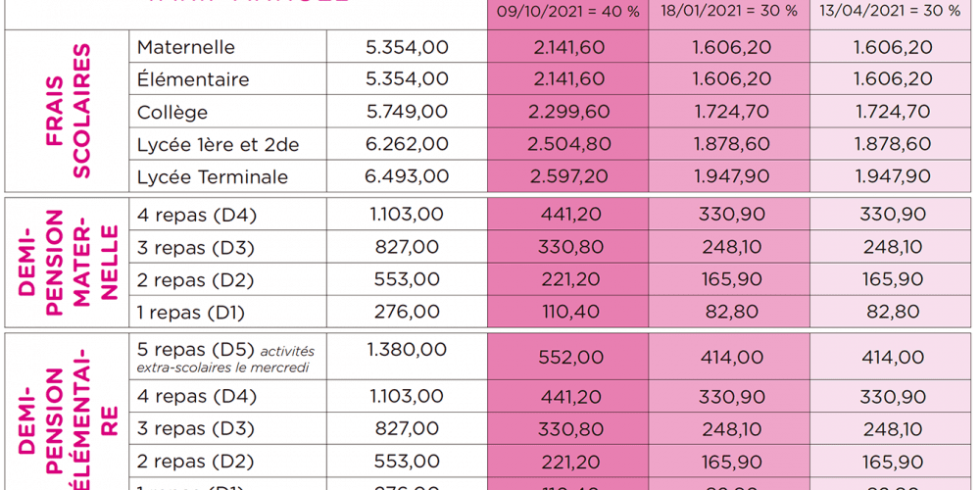The image size is (980, 490).
Task: Select the 1.380,00 annual amount for D5
Action: click(407, 350)
